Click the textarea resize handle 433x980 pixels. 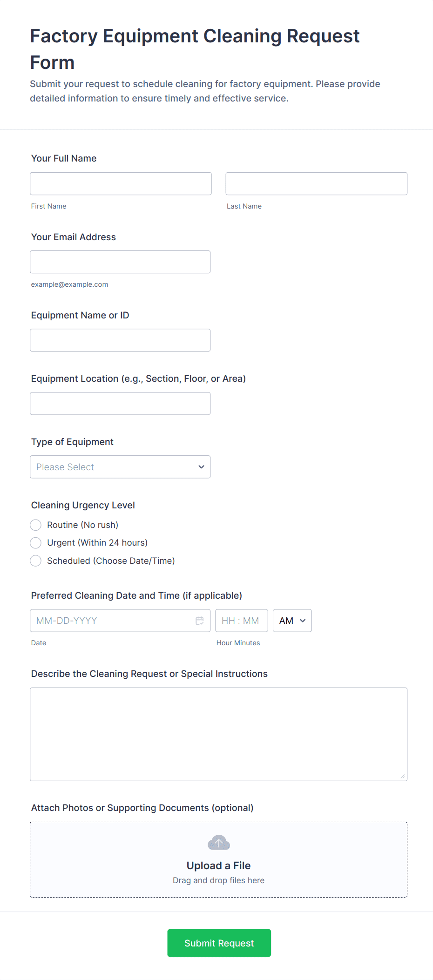click(x=403, y=776)
